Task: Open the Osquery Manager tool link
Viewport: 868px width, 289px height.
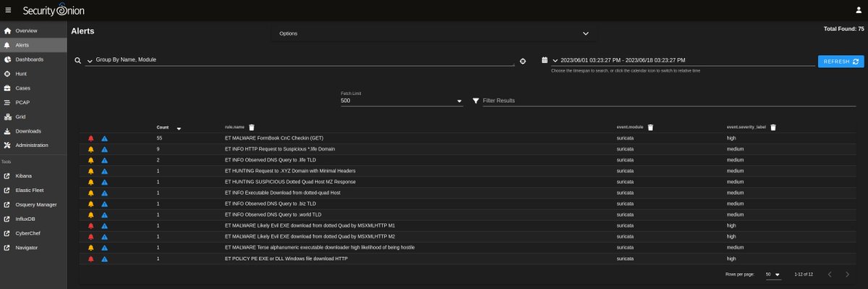Action: point(33,204)
